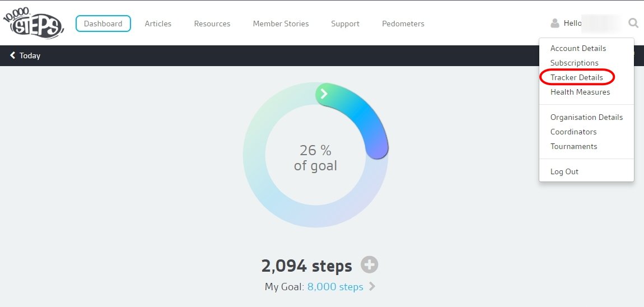Click the My Goal label

(x=284, y=287)
